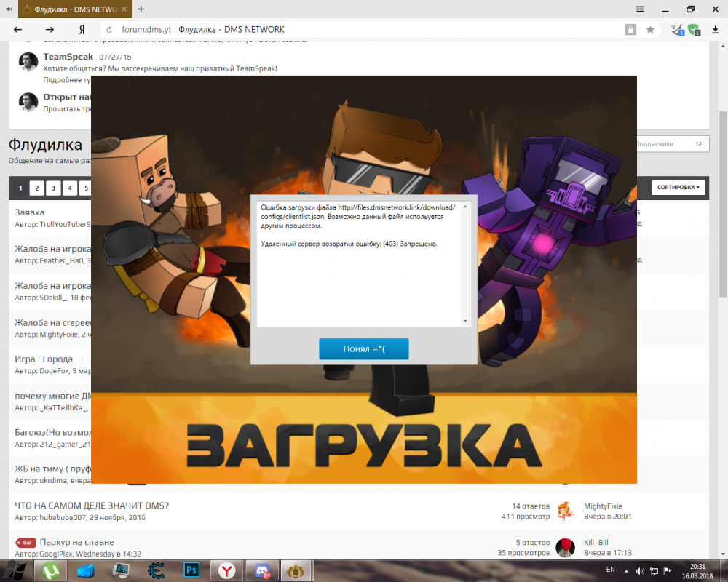Go to forum page 2
728x582 pixels.
[36, 188]
